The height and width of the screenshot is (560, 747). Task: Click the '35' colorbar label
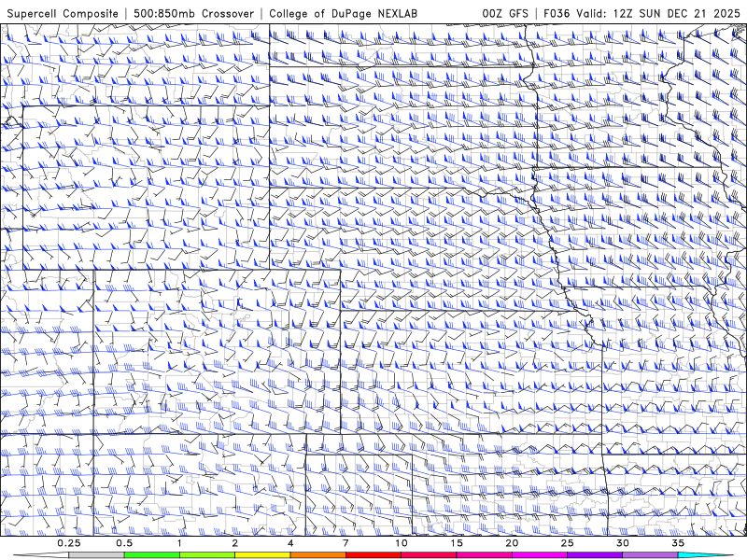coord(679,543)
